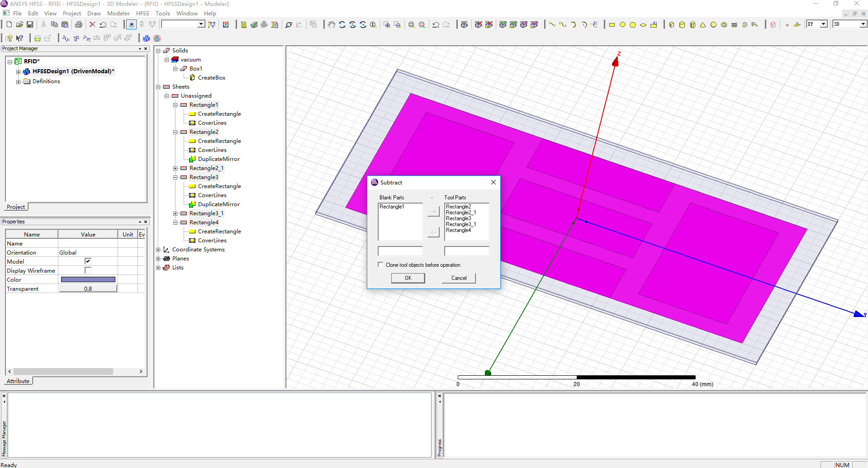The height and width of the screenshot is (468, 868).
Task: Expand the Coordinate Systems tree node
Action: tap(158, 250)
